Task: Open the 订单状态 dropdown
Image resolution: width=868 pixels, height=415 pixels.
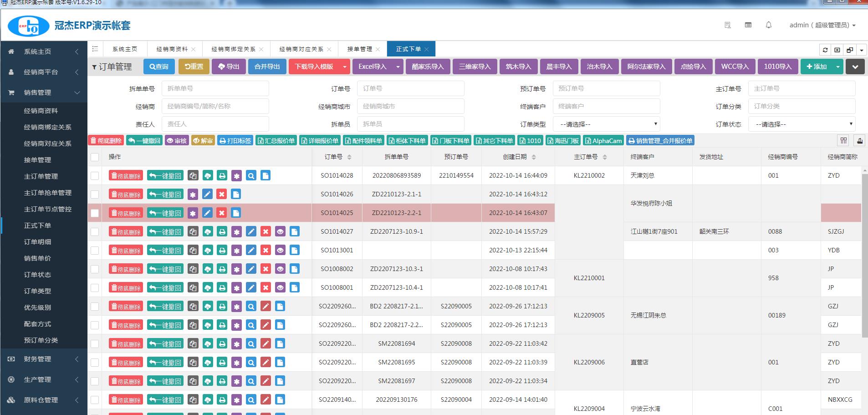Action: (802, 124)
